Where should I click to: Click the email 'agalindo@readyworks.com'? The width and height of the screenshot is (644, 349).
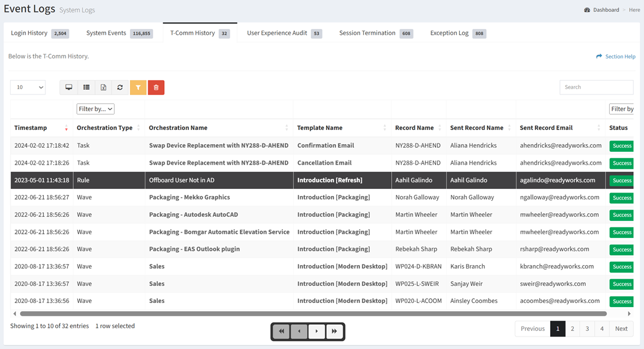(x=557, y=180)
